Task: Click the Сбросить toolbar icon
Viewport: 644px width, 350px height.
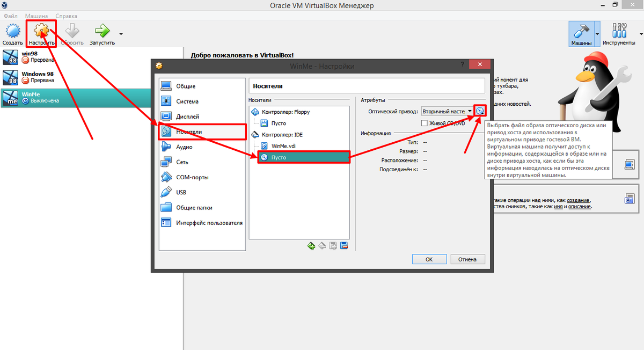Action: (x=71, y=34)
